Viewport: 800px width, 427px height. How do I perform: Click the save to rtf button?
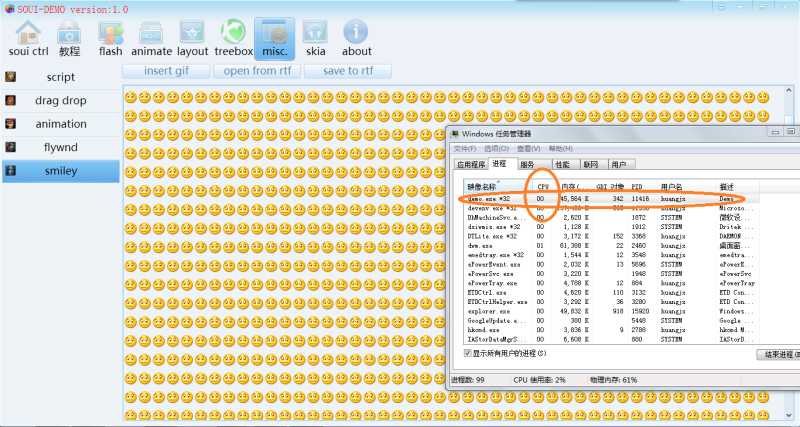pos(348,71)
